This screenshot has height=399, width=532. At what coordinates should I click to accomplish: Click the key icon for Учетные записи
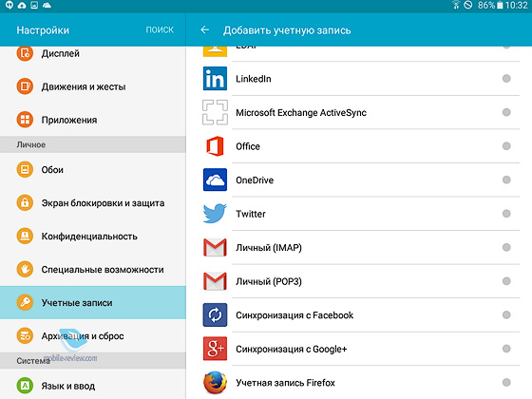(x=25, y=302)
